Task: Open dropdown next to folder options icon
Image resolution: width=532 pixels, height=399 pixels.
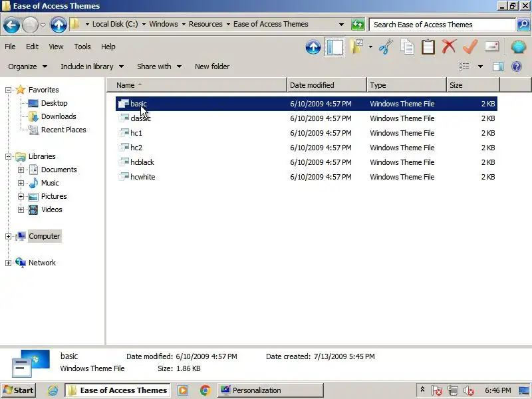Action: 370,47
